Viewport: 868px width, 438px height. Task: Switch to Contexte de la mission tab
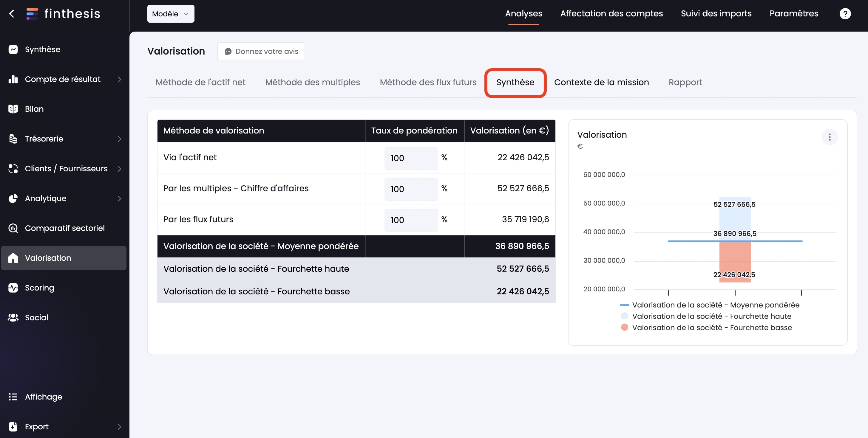[601, 83]
